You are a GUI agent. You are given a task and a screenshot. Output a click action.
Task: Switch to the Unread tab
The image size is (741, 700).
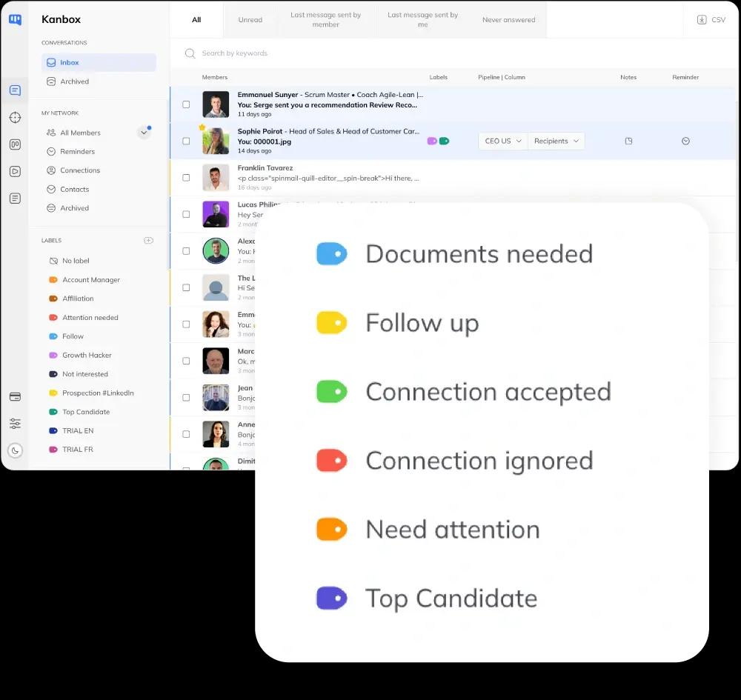tap(250, 20)
